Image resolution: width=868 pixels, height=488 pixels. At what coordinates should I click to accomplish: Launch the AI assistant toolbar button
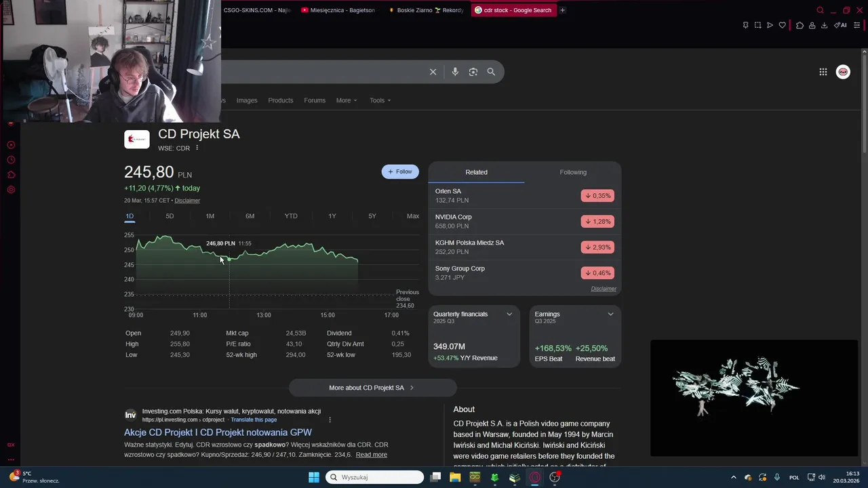[x=840, y=25]
